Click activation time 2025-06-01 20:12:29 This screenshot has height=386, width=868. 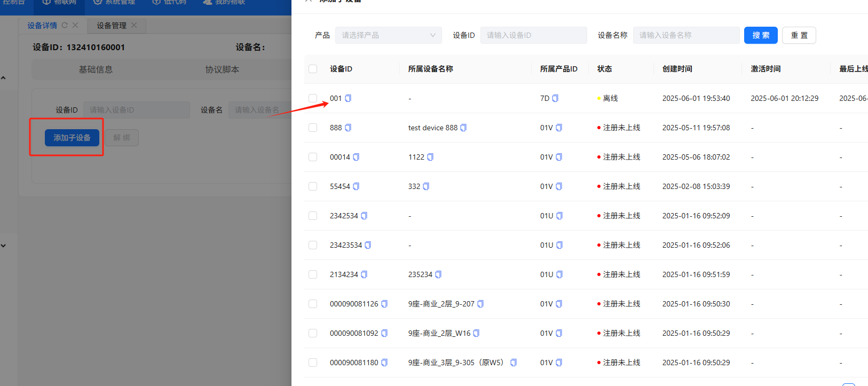785,98
